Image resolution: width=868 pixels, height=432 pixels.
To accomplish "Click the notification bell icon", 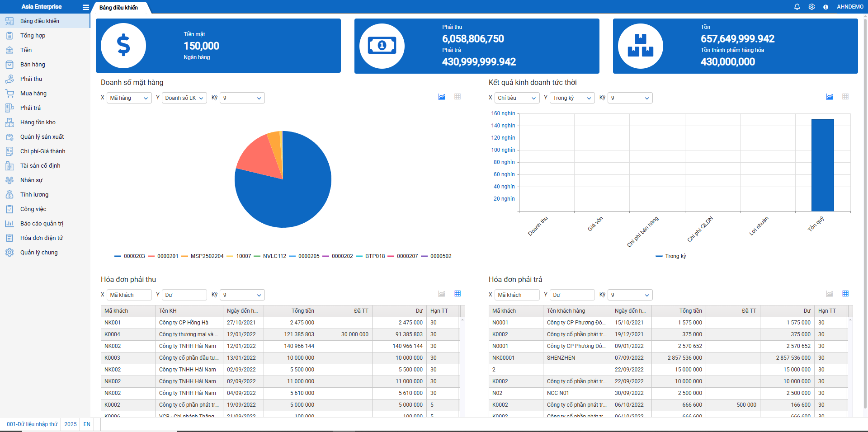I will [797, 7].
